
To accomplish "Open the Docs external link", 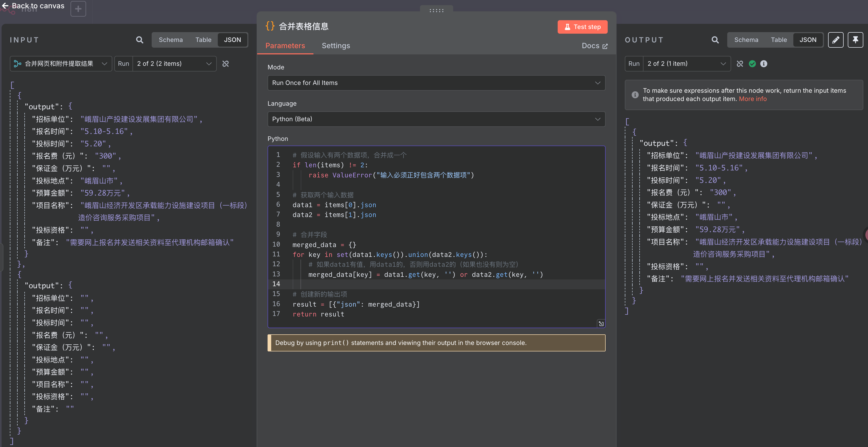I will pyautogui.click(x=594, y=46).
